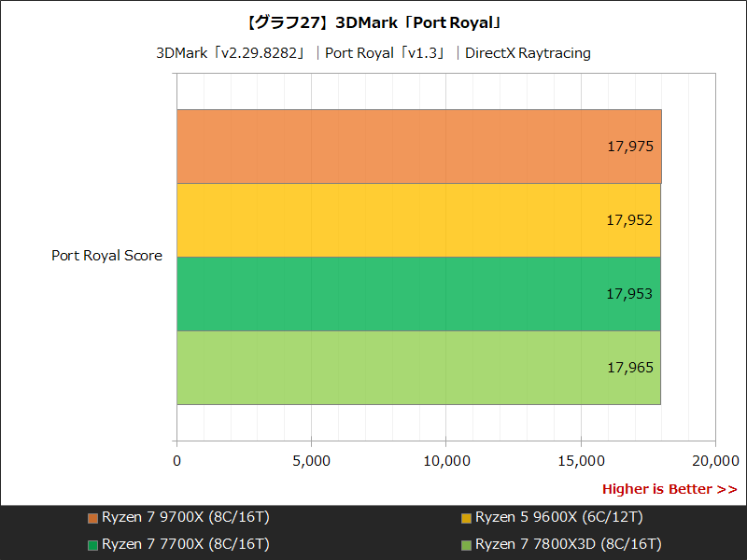Click the 'Port Royal Score' axis label
The height and width of the screenshot is (560, 747).
[106, 256]
